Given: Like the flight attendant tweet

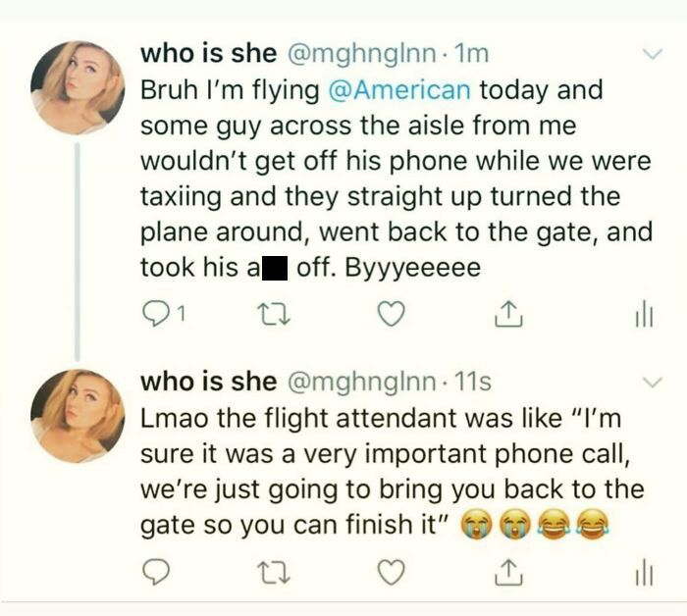Looking at the screenshot, I should click(x=391, y=573).
